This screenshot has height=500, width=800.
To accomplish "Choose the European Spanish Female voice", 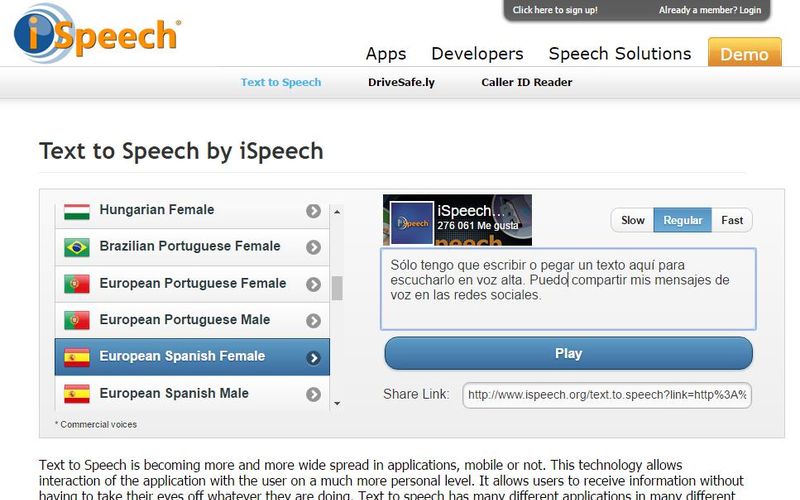I will pyautogui.click(x=192, y=357).
